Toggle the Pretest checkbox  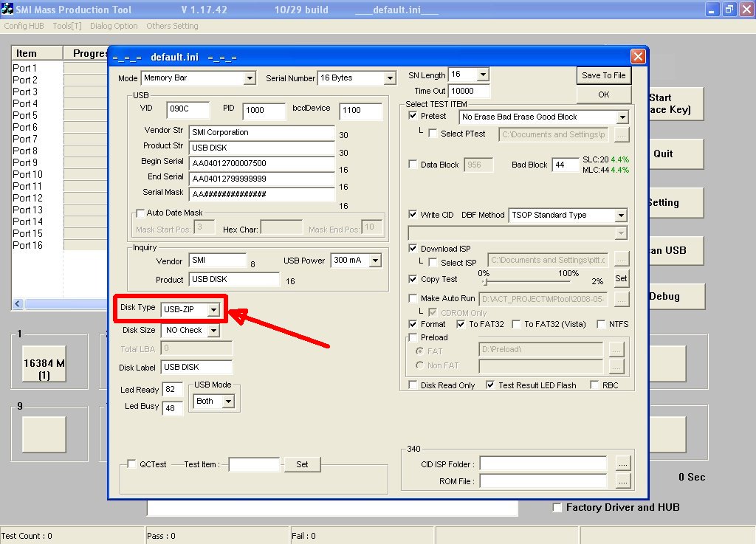point(413,116)
